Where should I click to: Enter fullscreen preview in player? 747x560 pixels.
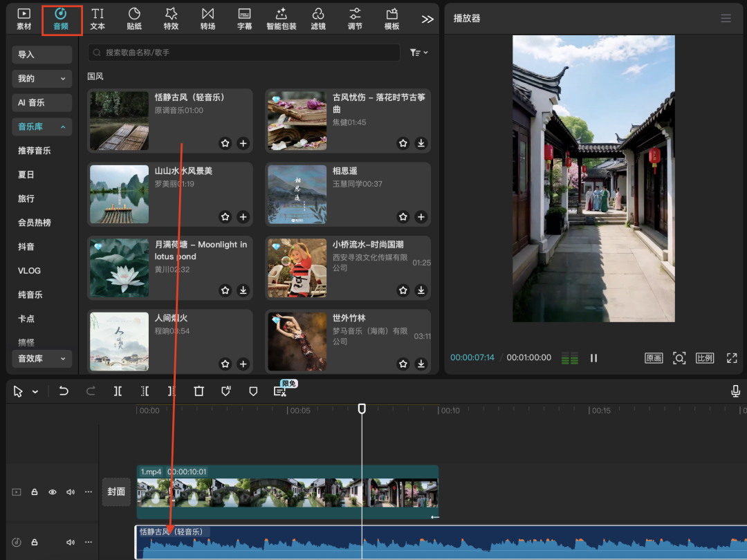(x=732, y=358)
